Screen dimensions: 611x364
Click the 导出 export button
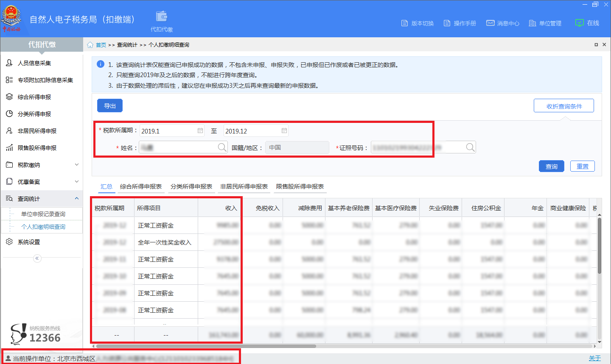point(110,106)
